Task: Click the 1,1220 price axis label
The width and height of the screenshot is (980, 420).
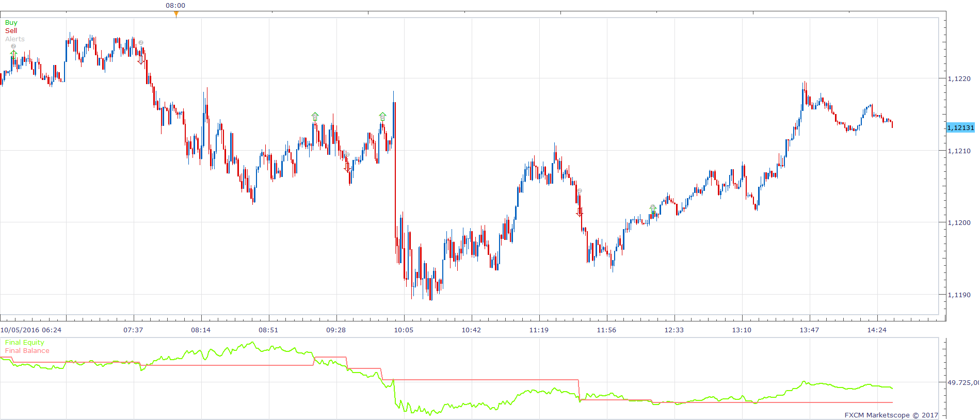Action: 959,79
